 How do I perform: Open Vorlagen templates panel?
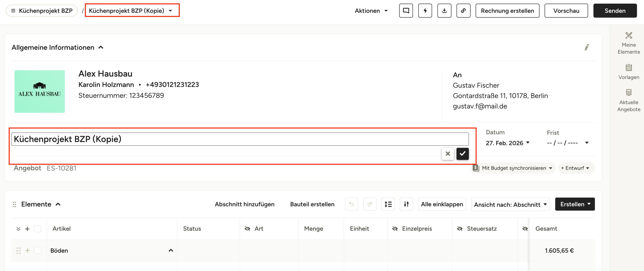tap(629, 72)
